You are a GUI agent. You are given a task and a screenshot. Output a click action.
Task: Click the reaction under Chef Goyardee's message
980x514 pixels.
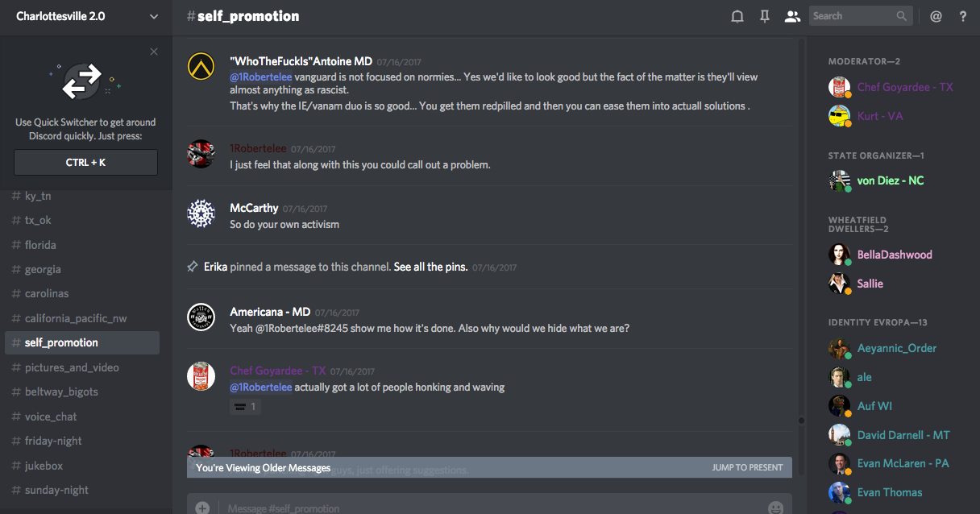coord(245,407)
